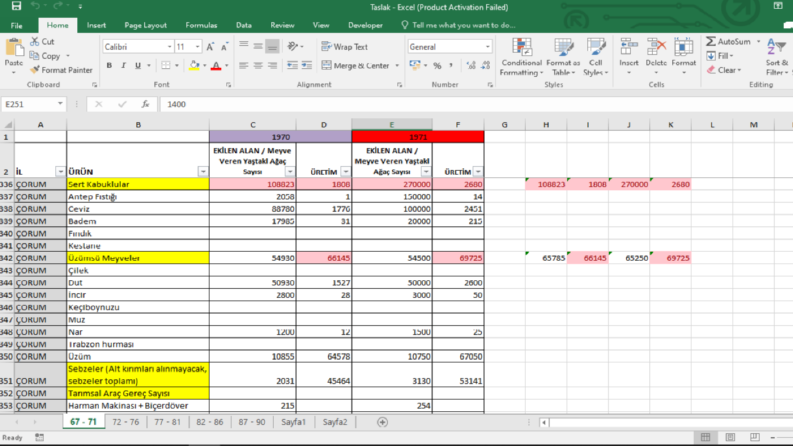The image size is (793, 446).
Task: Expand the Name Box dropdown arrow
Action: tap(60, 104)
